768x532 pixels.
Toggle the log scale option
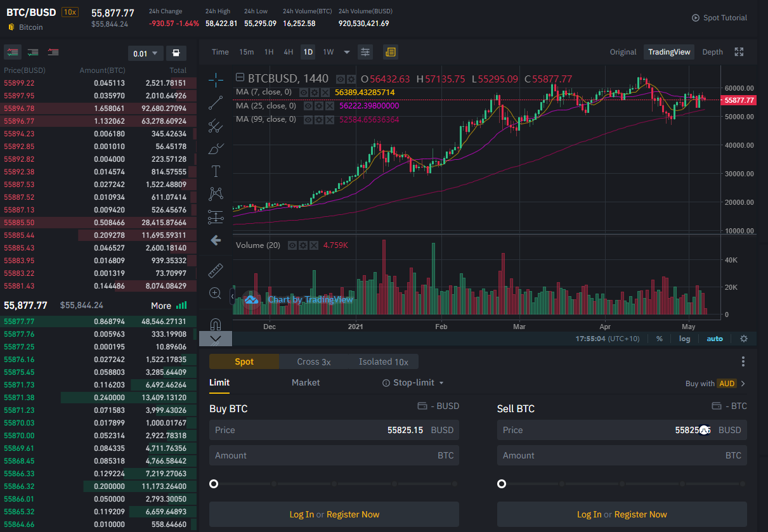pos(684,339)
